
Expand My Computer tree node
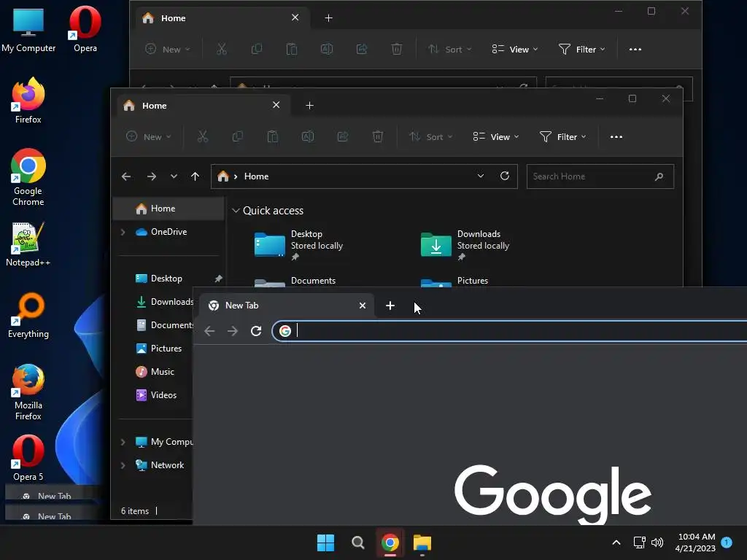[123, 442]
